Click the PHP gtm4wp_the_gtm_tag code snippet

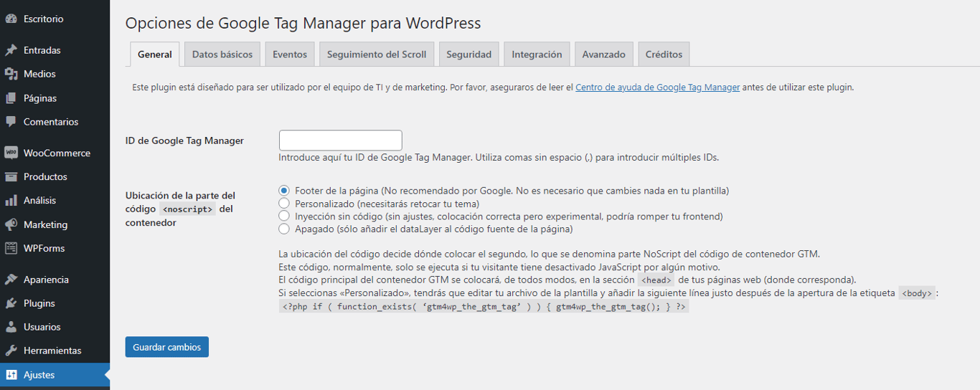click(484, 306)
